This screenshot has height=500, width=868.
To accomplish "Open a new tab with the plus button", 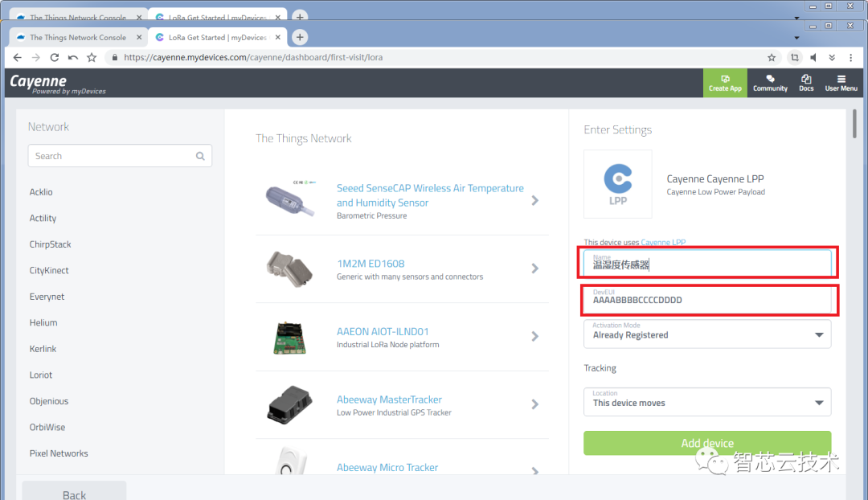I will [300, 37].
